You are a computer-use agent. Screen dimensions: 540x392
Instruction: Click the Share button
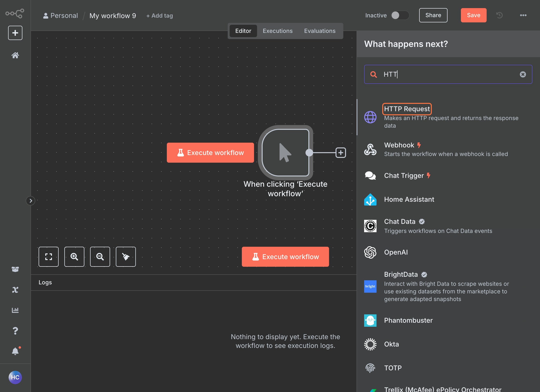[433, 15]
